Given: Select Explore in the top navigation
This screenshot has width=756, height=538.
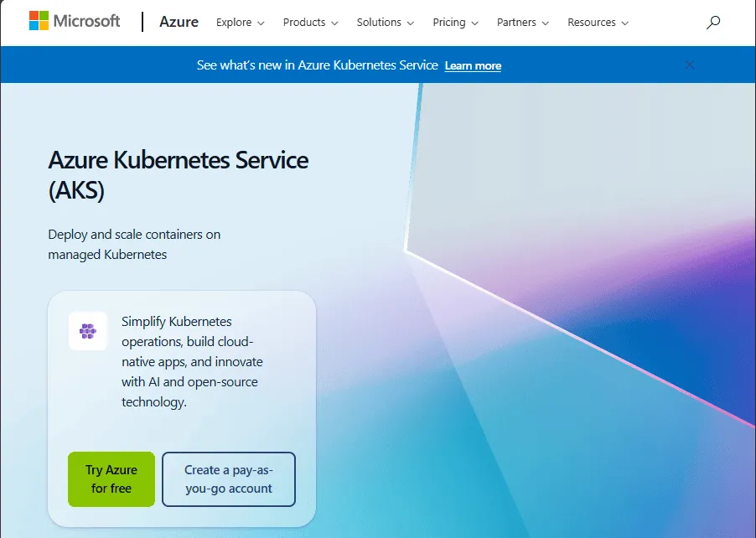Looking at the screenshot, I should tap(234, 23).
